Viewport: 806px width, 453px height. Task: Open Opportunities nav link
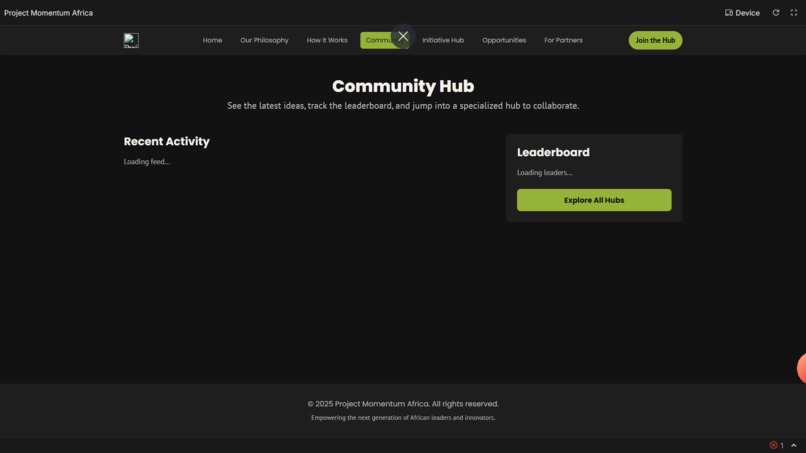pos(504,40)
